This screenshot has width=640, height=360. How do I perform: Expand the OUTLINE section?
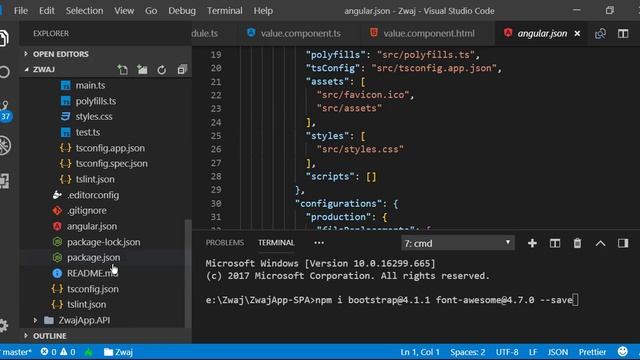[49, 336]
